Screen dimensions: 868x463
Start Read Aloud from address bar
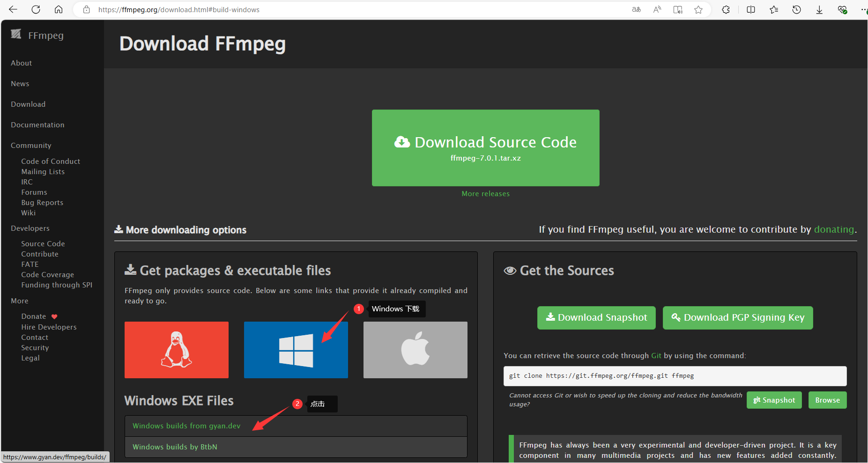click(657, 9)
